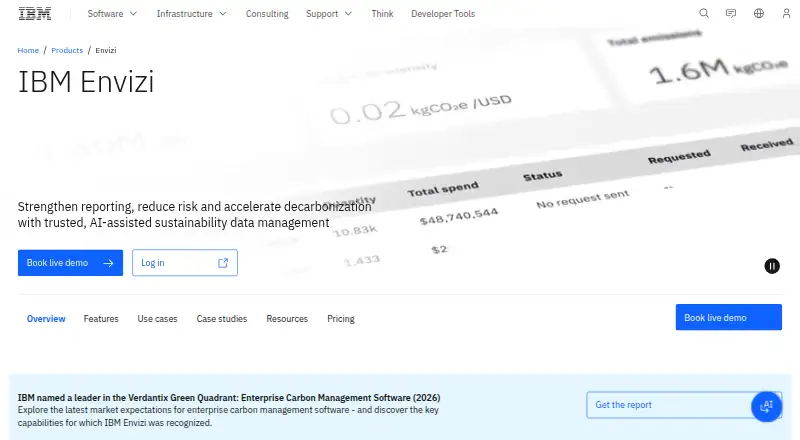Go to Products breadcrumb

pos(67,50)
